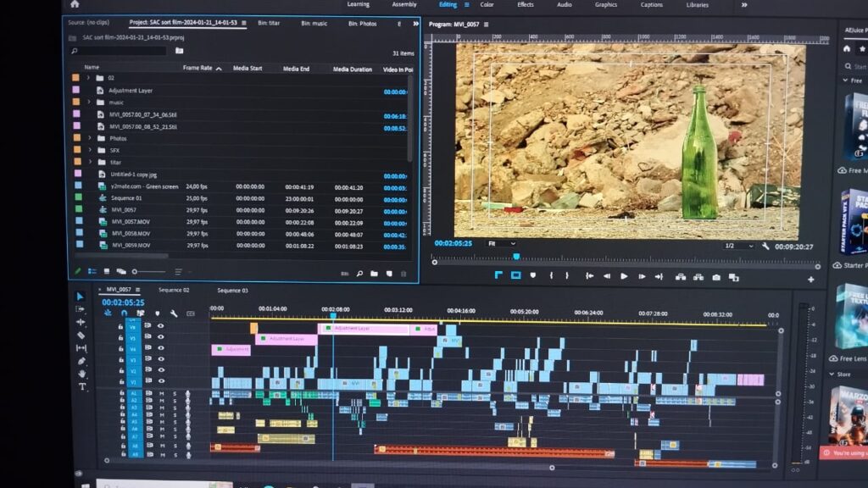The height and width of the screenshot is (488, 868).
Task: Open timeline display settings wrench
Action: pyautogui.click(x=174, y=313)
